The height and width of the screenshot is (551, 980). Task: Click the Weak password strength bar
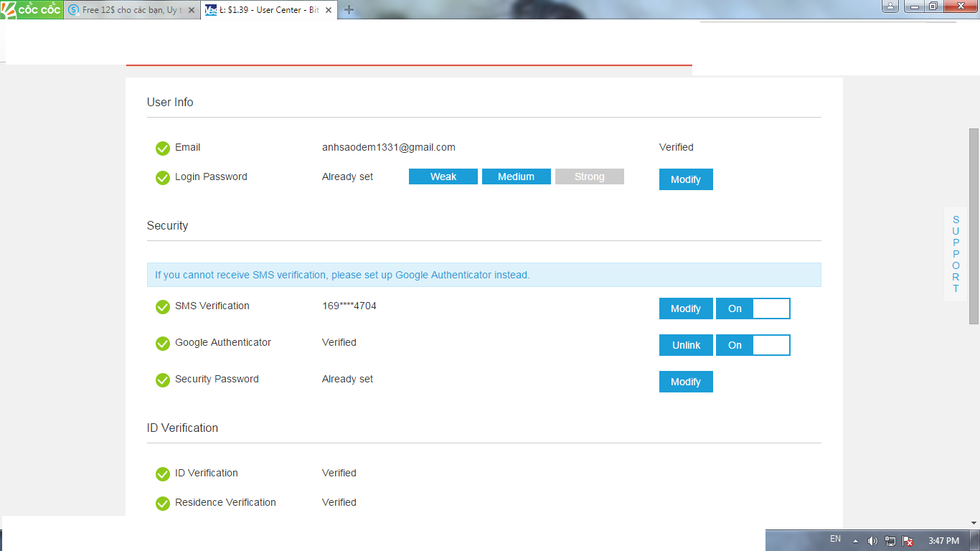pos(443,176)
